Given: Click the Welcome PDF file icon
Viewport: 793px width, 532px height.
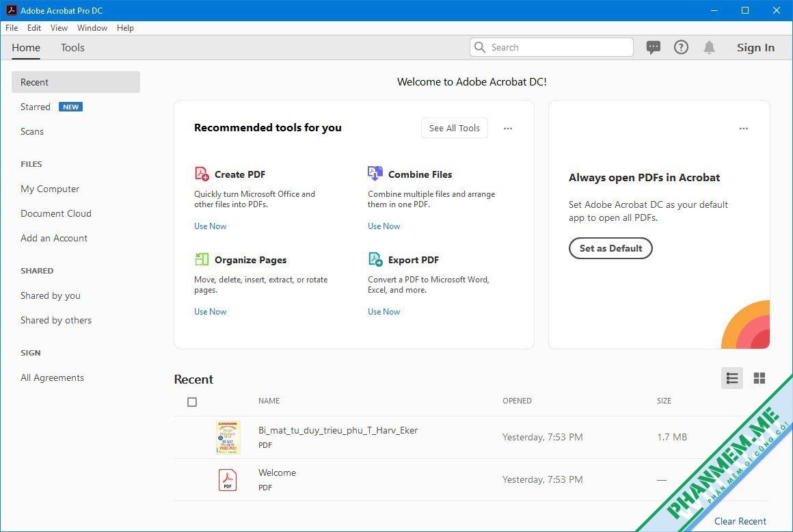Looking at the screenshot, I should coord(228,480).
